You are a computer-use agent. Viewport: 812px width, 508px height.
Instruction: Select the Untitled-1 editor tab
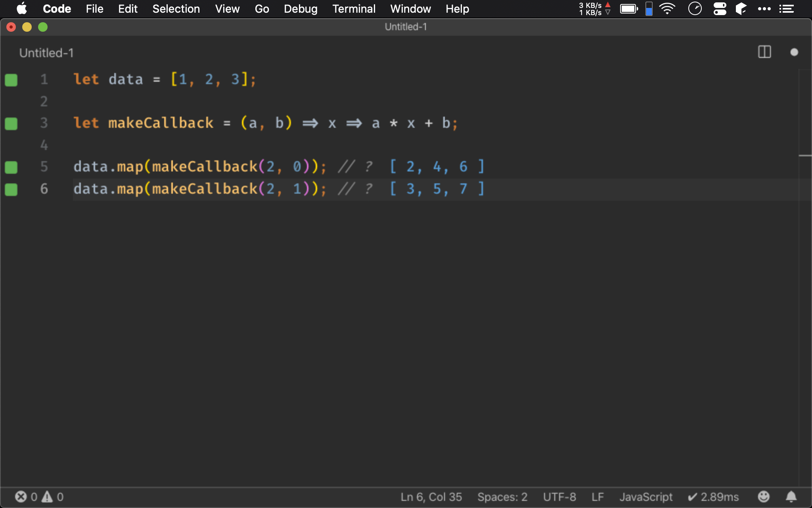(x=46, y=53)
